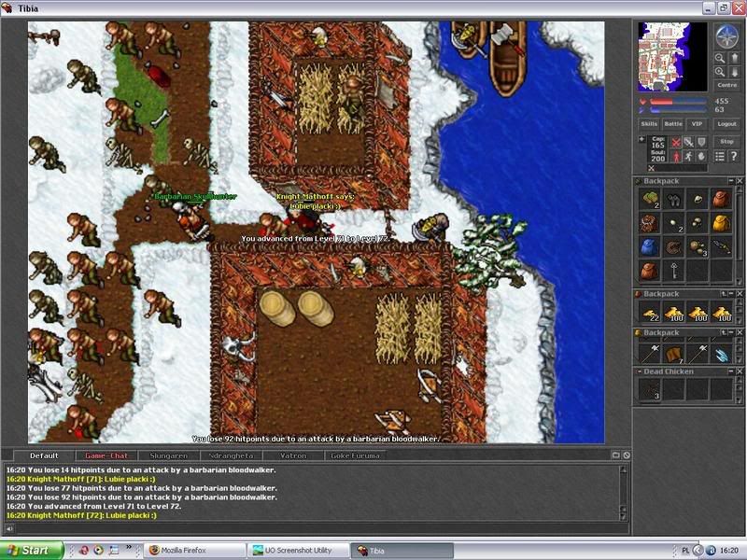Switch to UO Screenshot Utility in the taskbar
The image size is (747, 560).
(298, 550)
